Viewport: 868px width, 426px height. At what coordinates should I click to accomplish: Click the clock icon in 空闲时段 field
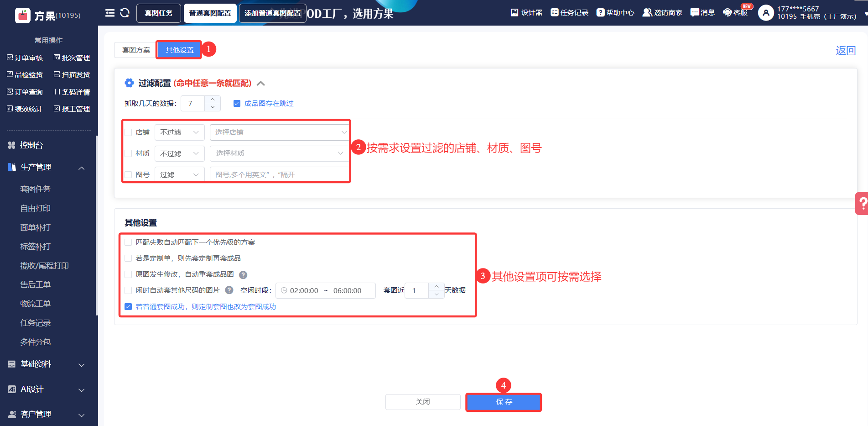click(x=284, y=290)
